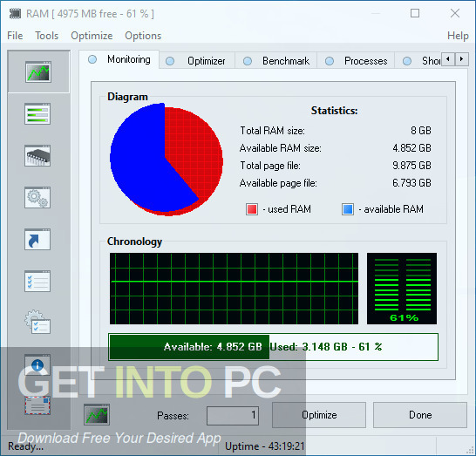Click the graph icon beside Passes
The height and width of the screenshot is (456, 476).
[97, 414]
